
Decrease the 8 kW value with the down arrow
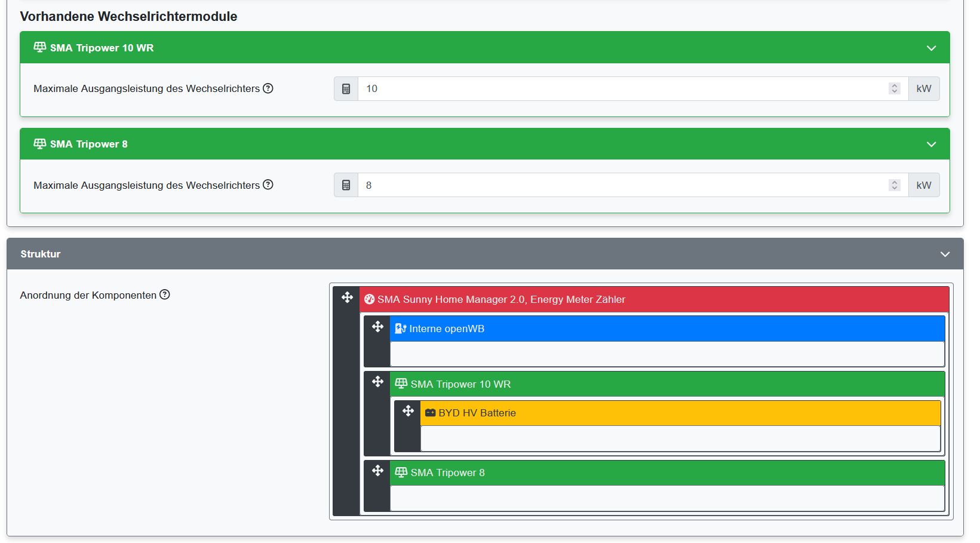894,188
